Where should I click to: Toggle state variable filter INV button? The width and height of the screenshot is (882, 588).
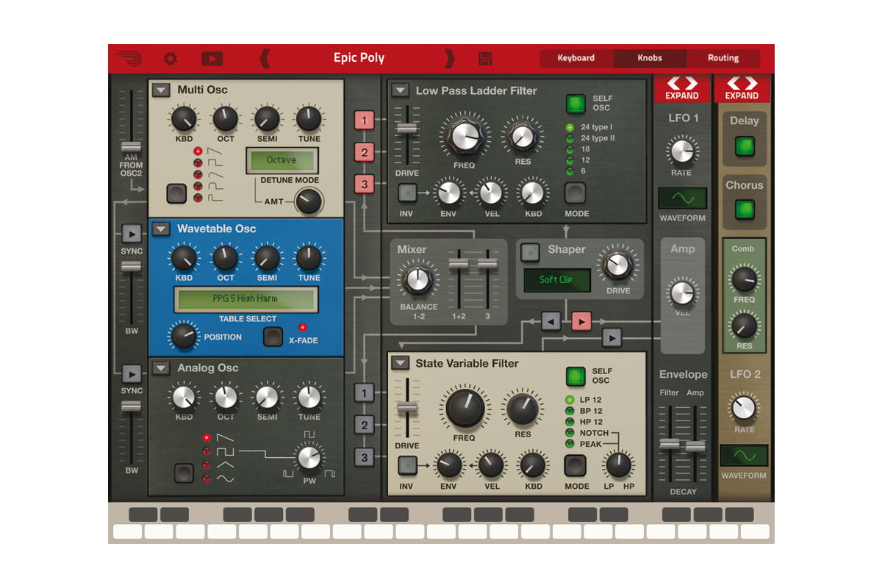click(407, 465)
